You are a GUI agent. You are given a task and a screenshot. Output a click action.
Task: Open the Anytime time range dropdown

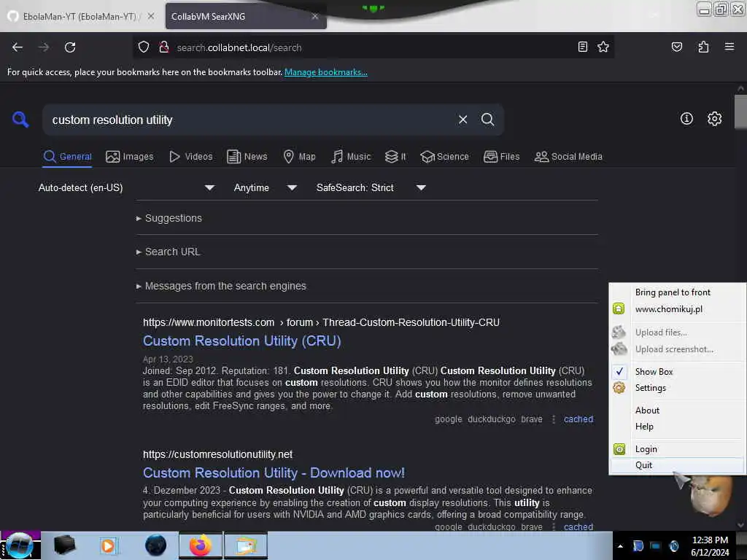coord(265,187)
